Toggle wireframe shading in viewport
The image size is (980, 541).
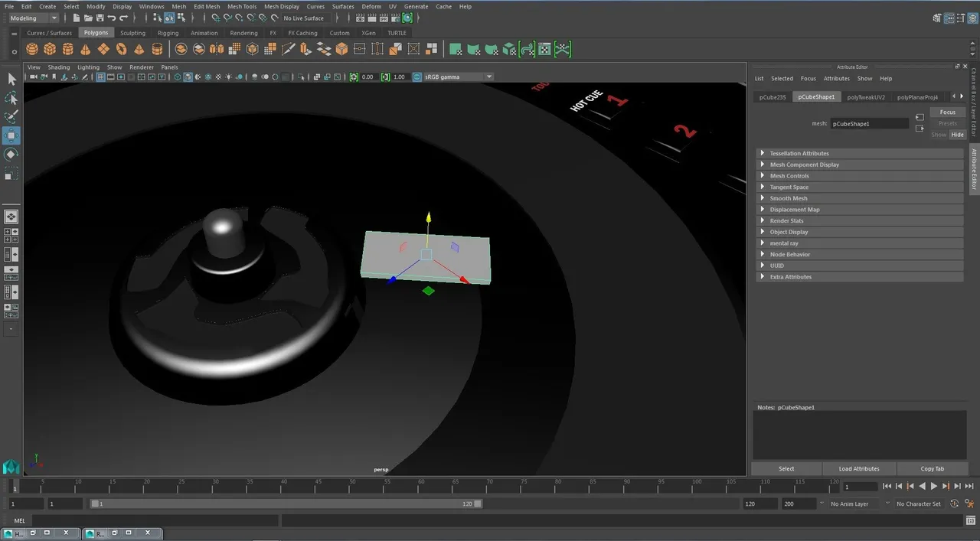pos(178,77)
